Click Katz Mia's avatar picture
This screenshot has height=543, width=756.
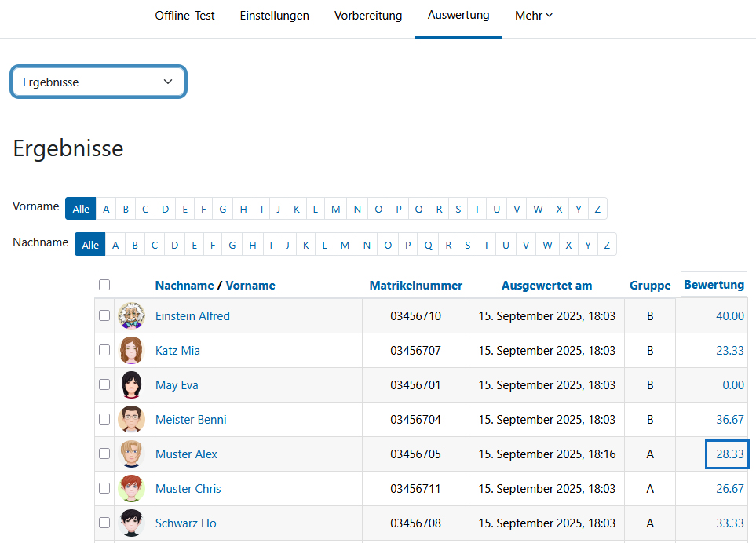[x=131, y=350]
